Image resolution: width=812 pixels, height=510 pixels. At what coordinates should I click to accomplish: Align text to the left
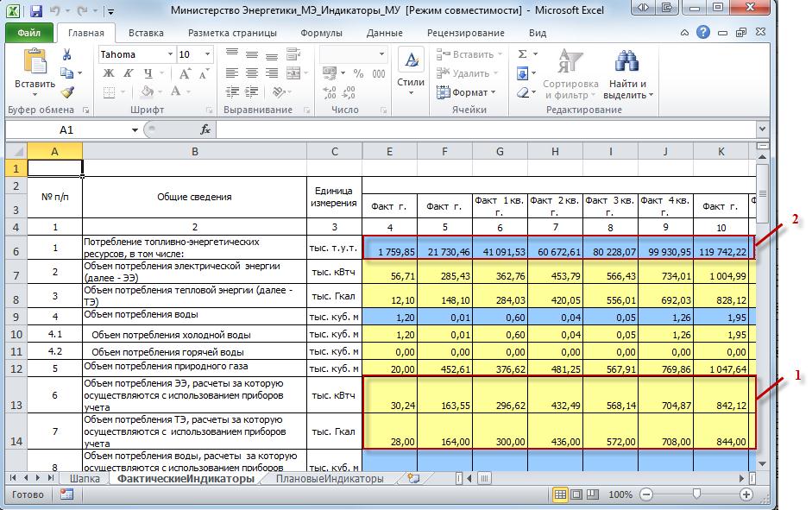232,73
